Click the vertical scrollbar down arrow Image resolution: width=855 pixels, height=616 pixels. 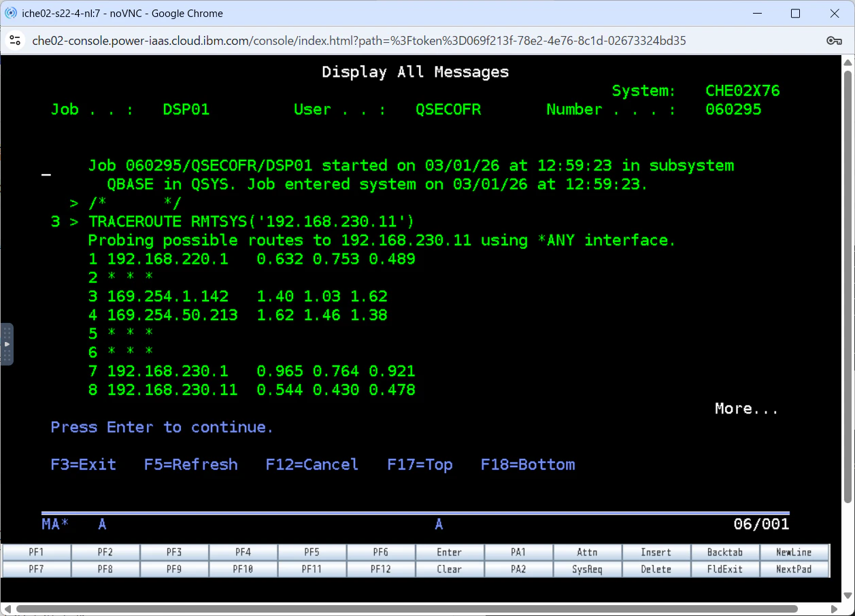[848, 596]
